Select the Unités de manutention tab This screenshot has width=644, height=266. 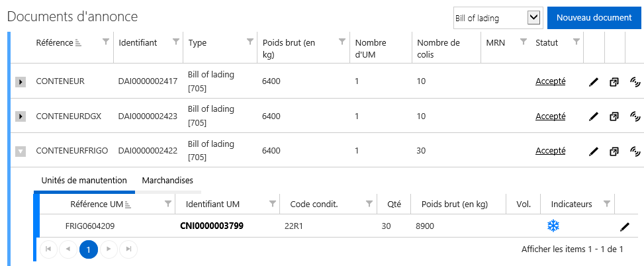tap(84, 180)
